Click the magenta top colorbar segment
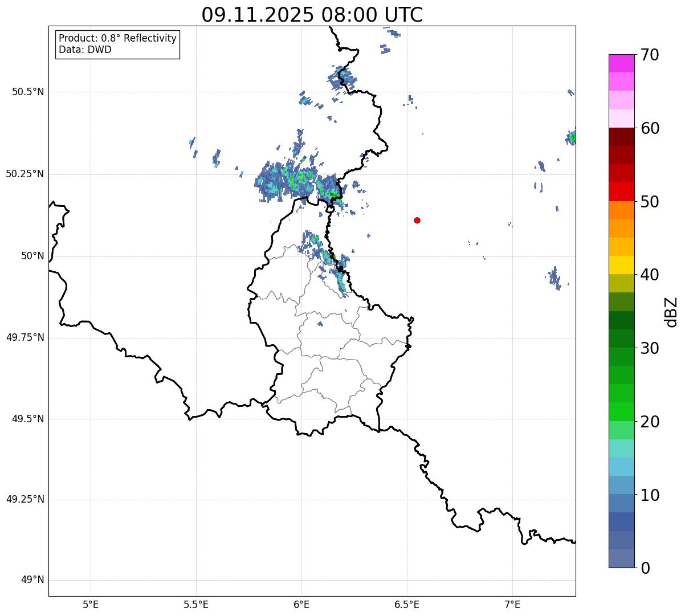The width and height of the screenshot is (685, 616). pyautogui.click(x=621, y=63)
